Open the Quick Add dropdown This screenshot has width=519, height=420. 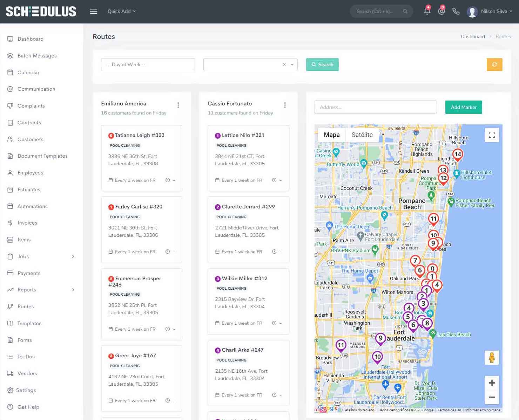[x=121, y=11]
